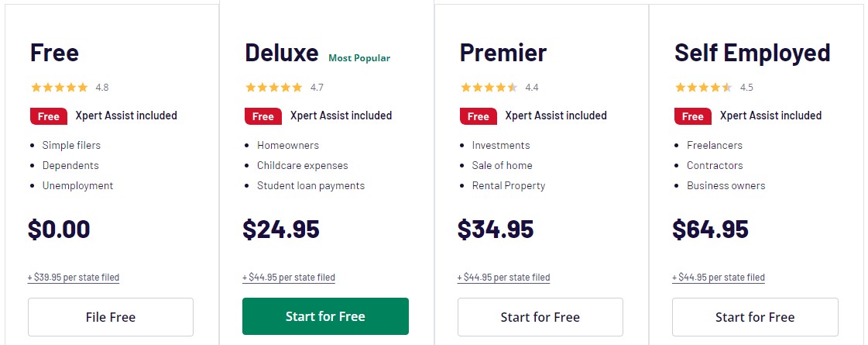The image size is (868, 345).
Task: Click Start for Free under Premier
Action: click(x=540, y=317)
